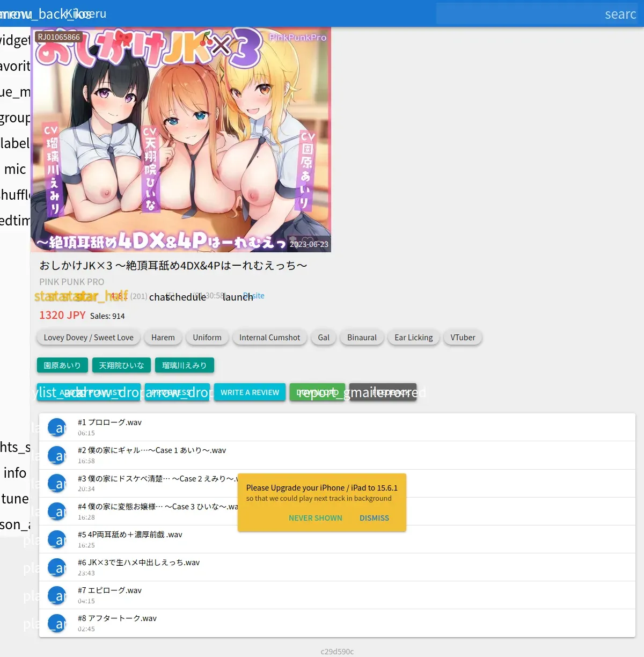Click the Write a Review button
The height and width of the screenshot is (657, 644).
[250, 392]
